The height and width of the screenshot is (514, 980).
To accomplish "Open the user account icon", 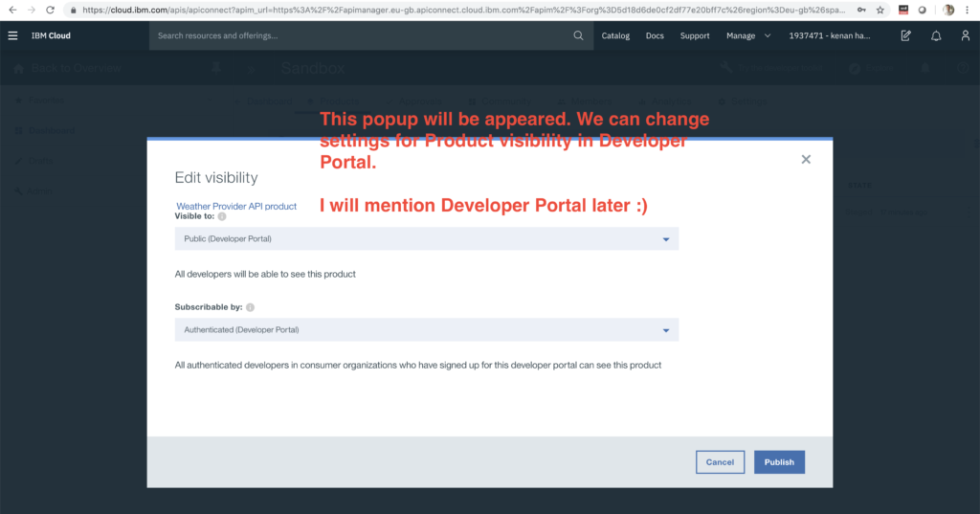I will [x=965, y=35].
